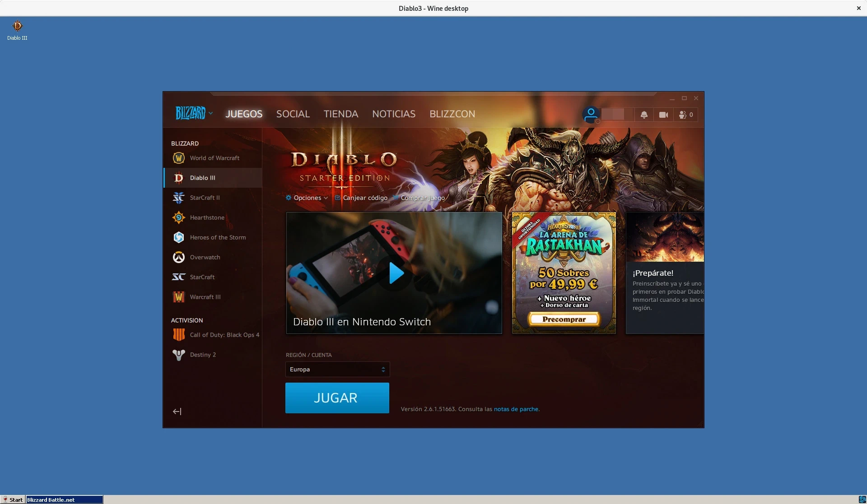Viewport: 867px width, 504px height.
Task: Click the notifications bell icon
Action: (644, 115)
